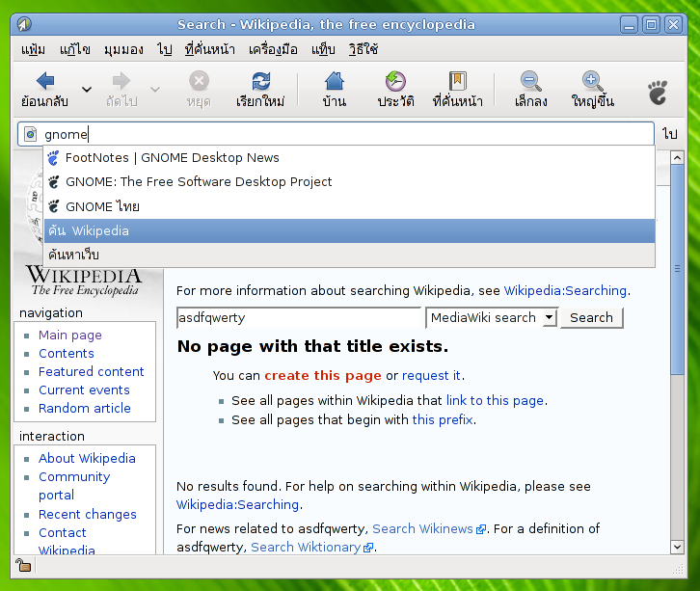This screenshot has width=700, height=591.
Task: Reload the page with the refresh icon
Action: 260,81
